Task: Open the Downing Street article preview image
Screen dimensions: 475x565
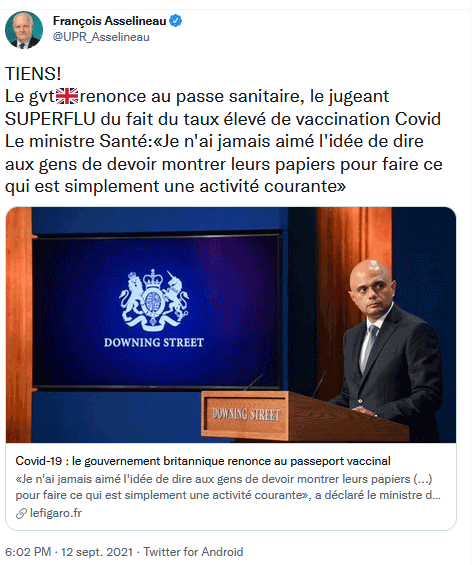Action: 231,325
